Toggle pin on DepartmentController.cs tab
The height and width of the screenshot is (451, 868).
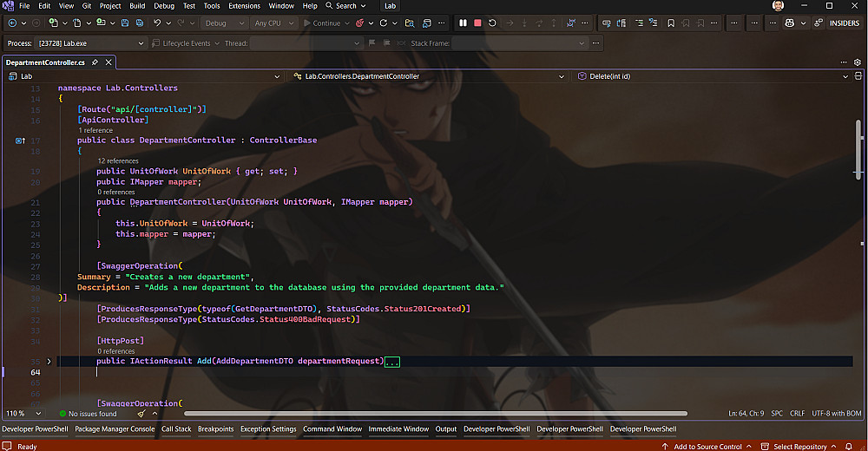pyautogui.click(x=95, y=62)
